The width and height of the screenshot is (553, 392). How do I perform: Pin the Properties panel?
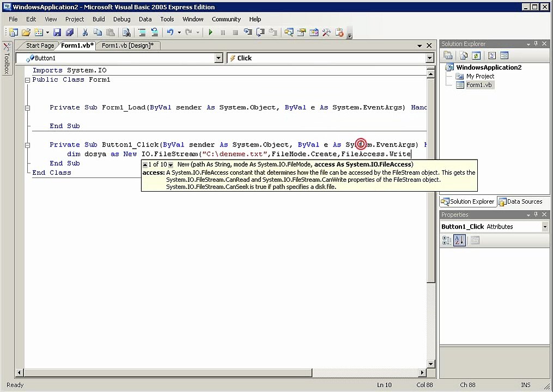(536, 215)
